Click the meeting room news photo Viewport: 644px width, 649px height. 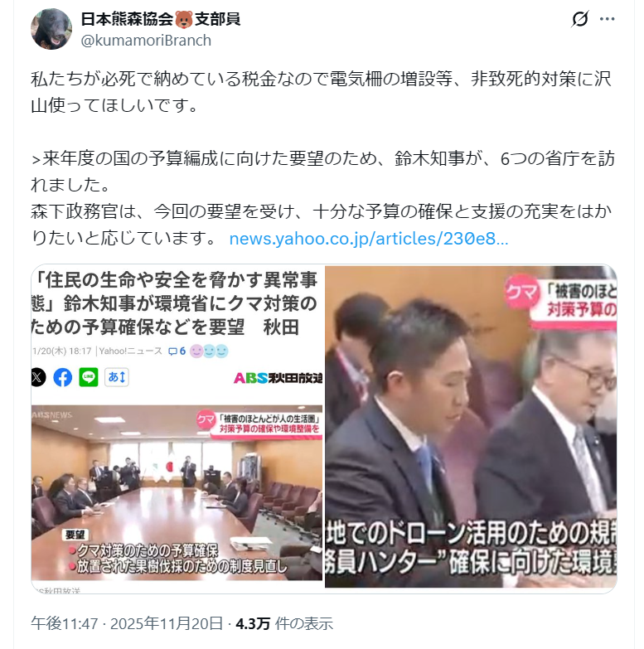click(x=177, y=492)
